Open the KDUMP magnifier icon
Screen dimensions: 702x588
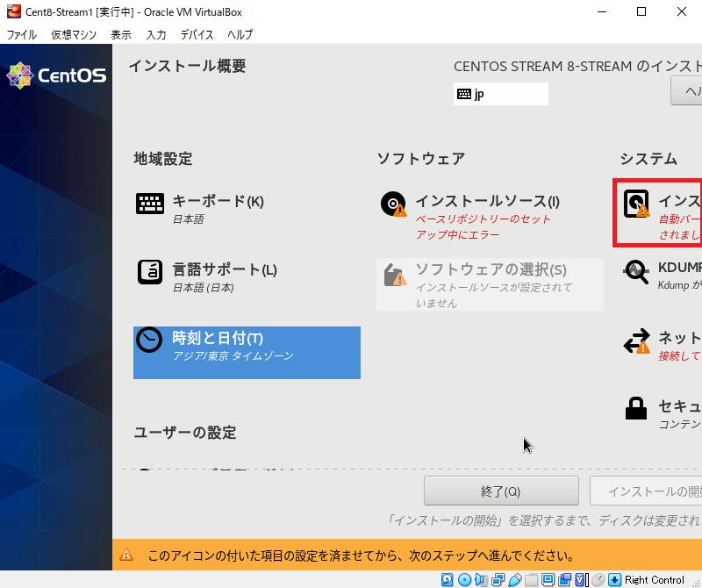coord(636,272)
